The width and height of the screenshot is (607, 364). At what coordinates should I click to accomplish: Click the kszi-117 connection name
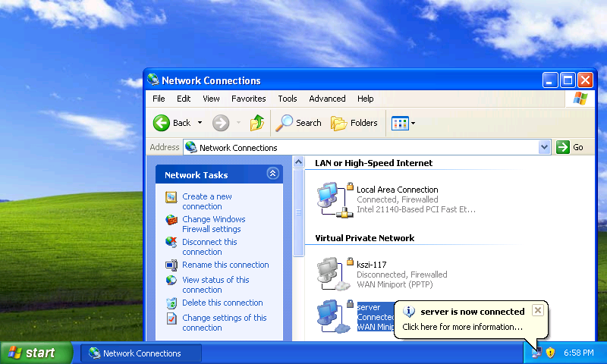point(371,265)
